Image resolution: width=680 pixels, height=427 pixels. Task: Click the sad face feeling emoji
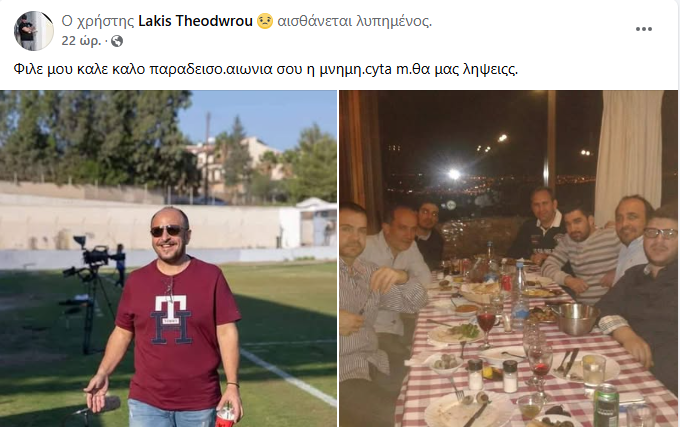[x=265, y=21]
